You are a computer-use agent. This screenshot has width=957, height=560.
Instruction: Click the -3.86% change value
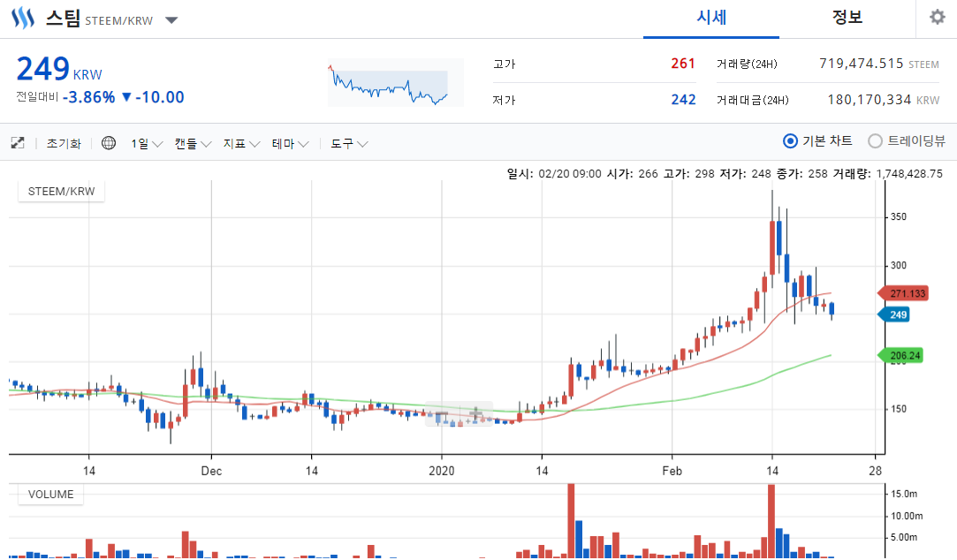(88, 97)
